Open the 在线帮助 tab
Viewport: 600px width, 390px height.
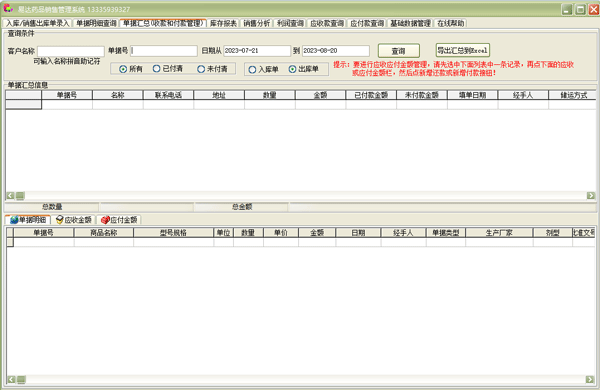tap(450, 23)
